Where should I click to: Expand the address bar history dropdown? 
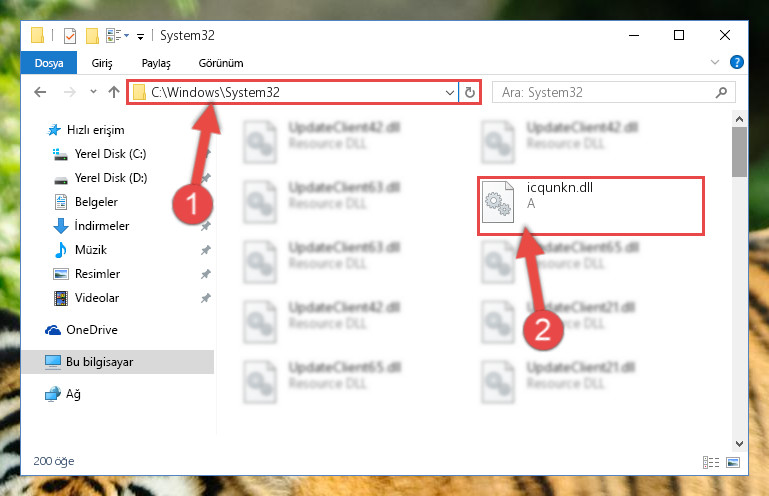click(x=449, y=93)
